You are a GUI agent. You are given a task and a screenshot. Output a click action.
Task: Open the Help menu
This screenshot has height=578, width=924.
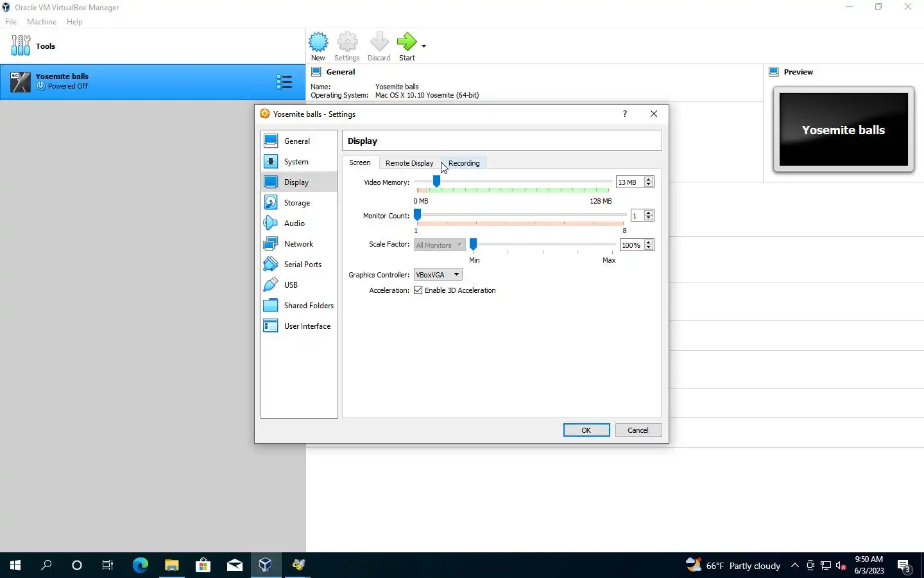tap(74, 22)
